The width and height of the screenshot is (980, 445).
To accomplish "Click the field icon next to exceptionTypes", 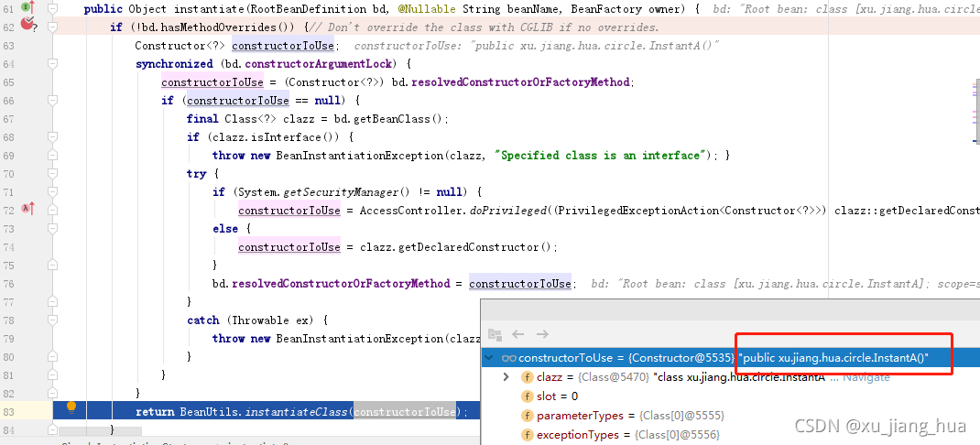I will (x=527, y=434).
